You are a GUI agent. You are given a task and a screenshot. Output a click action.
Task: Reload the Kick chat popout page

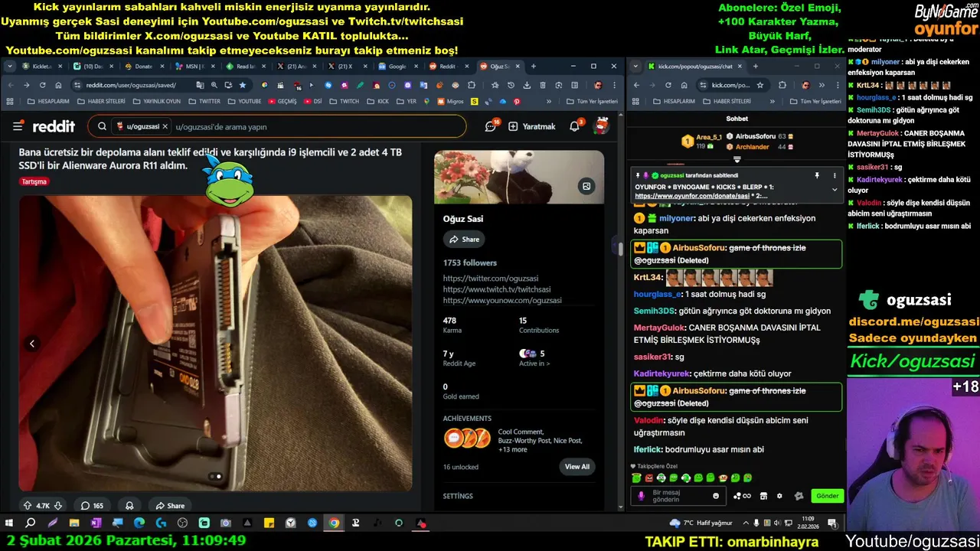(668, 85)
